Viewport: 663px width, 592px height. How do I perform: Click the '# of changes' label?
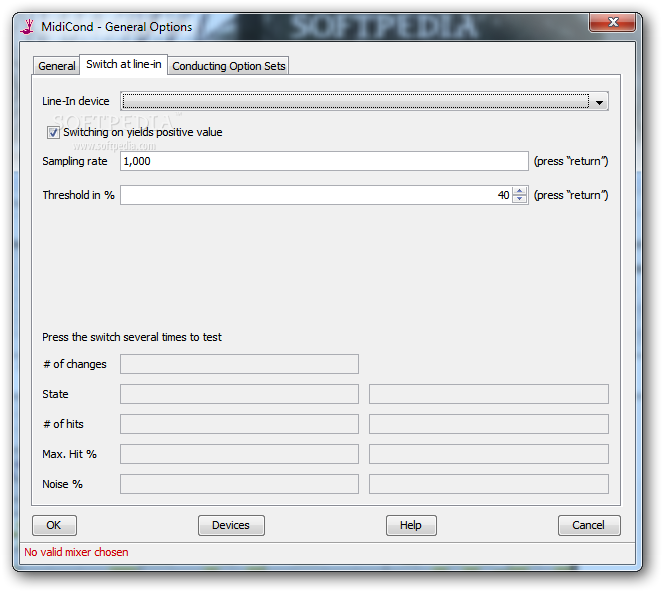tap(75, 364)
